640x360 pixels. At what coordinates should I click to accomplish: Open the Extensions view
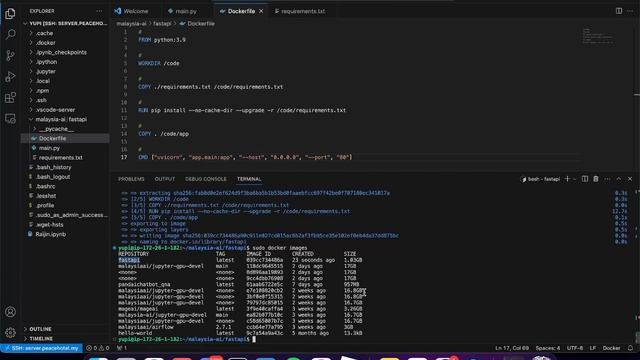[10, 98]
